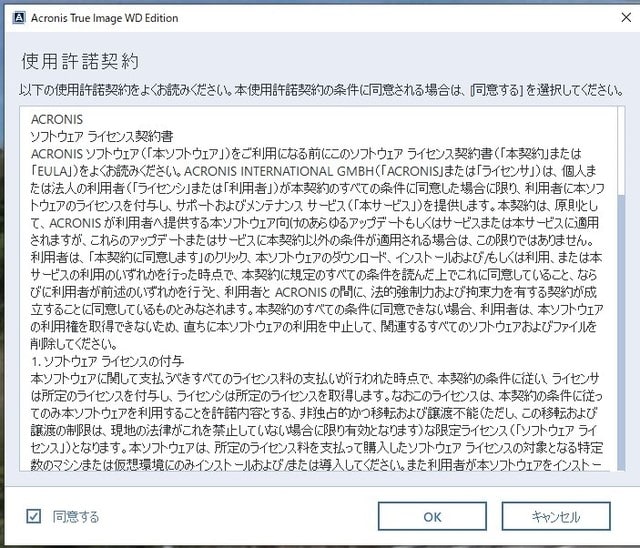
Task: Close the Acronis True Image dialog
Action: tap(626, 17)
